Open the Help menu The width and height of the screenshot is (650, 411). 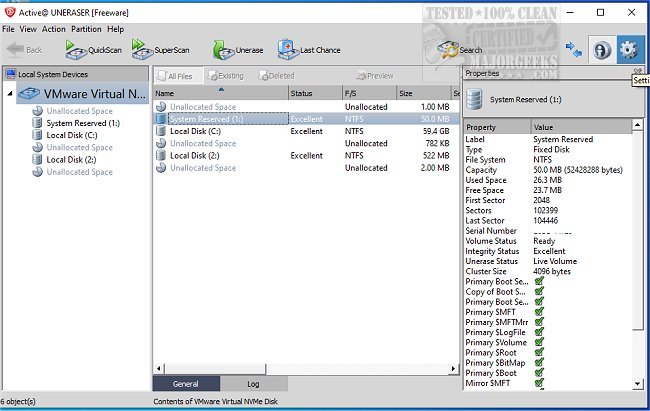115,29
